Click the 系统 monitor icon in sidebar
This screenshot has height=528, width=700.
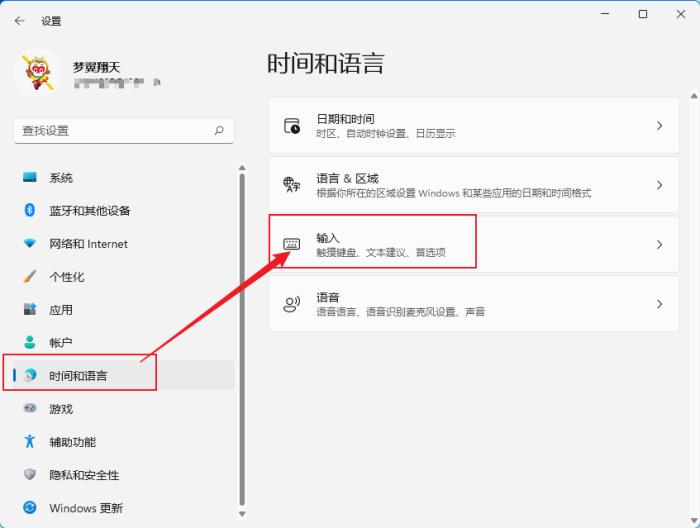tap(30, 178)
